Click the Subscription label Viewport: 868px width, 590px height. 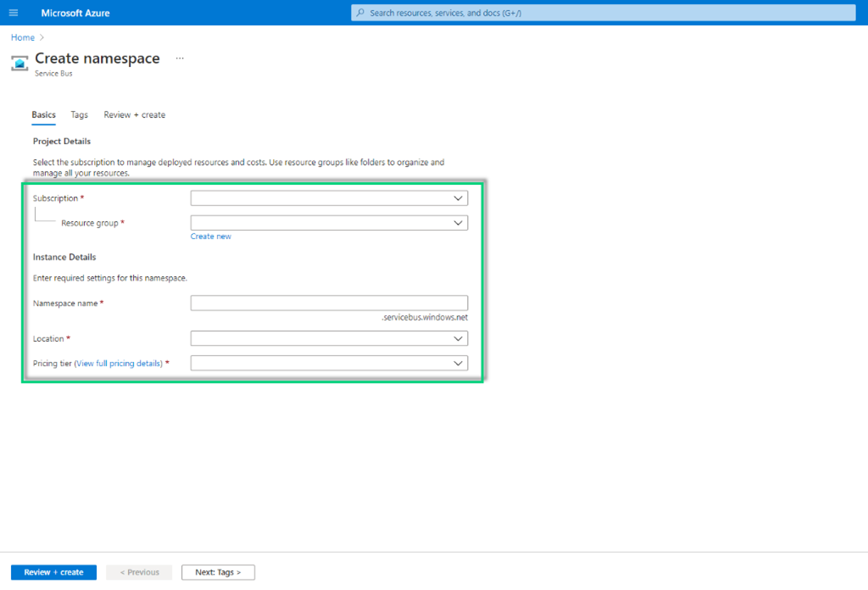(x=55, y=198)
